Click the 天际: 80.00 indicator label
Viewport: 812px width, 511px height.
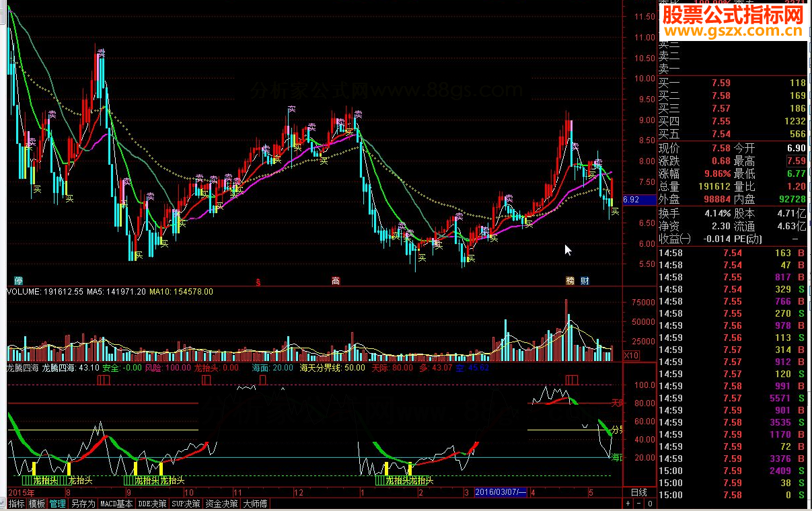point(392,368)
